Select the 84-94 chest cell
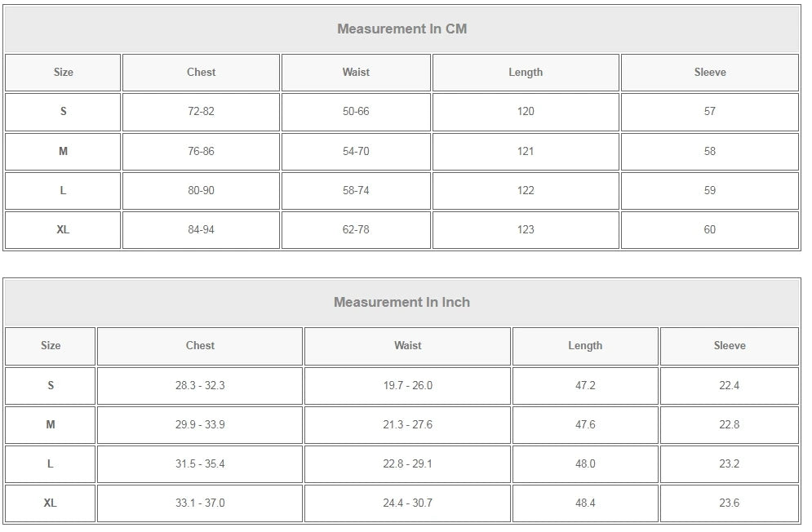 coord(201,230)
